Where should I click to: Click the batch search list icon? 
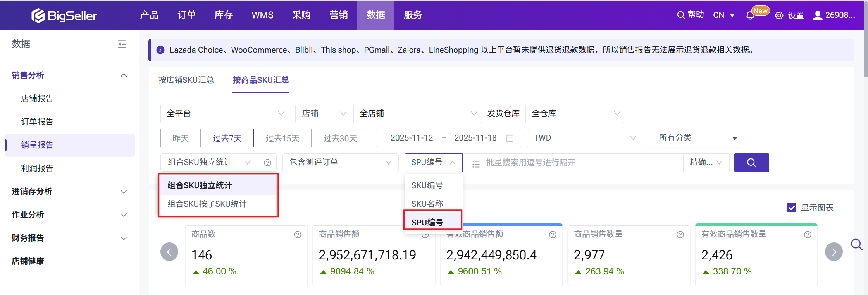(476, 163)
